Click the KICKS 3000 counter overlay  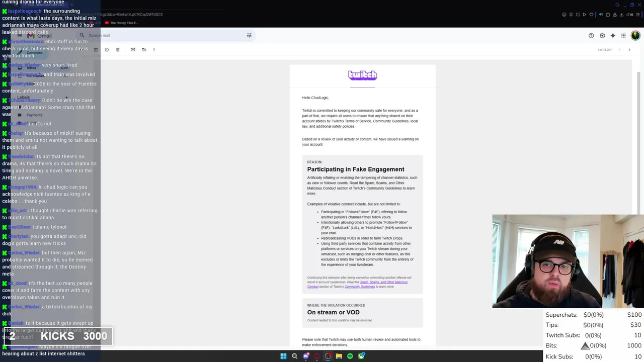click(x=58, y=336)
